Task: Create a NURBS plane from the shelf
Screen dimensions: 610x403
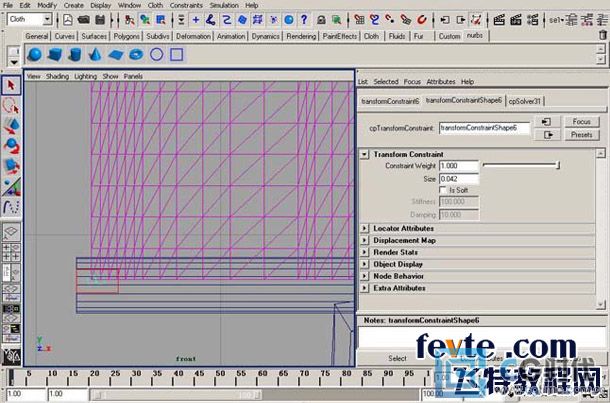Action: point(116,54)
